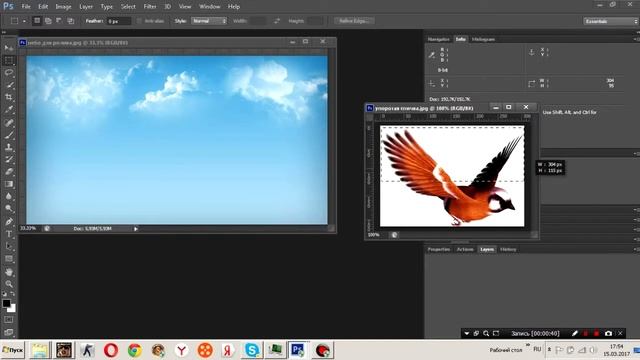Viewport: 640px width, 360px height.
Task: Open the marquee tool preset picker arrow
Action: click(24, 21)
